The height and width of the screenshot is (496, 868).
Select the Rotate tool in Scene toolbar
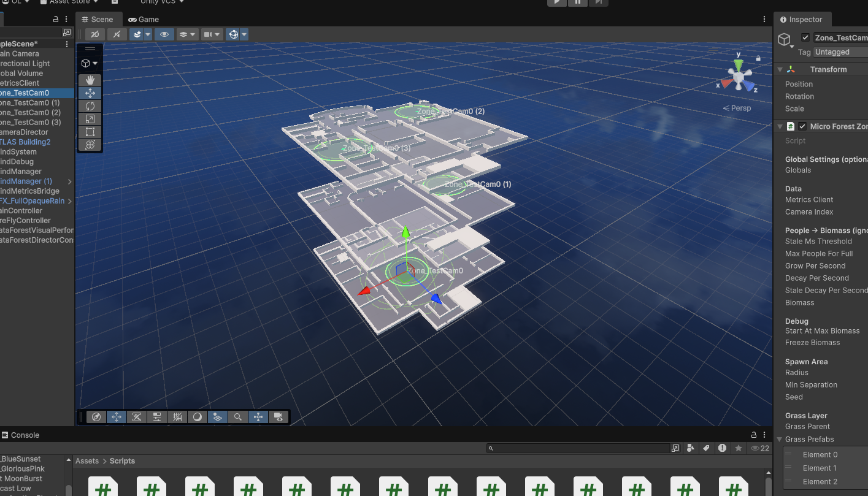90,105
